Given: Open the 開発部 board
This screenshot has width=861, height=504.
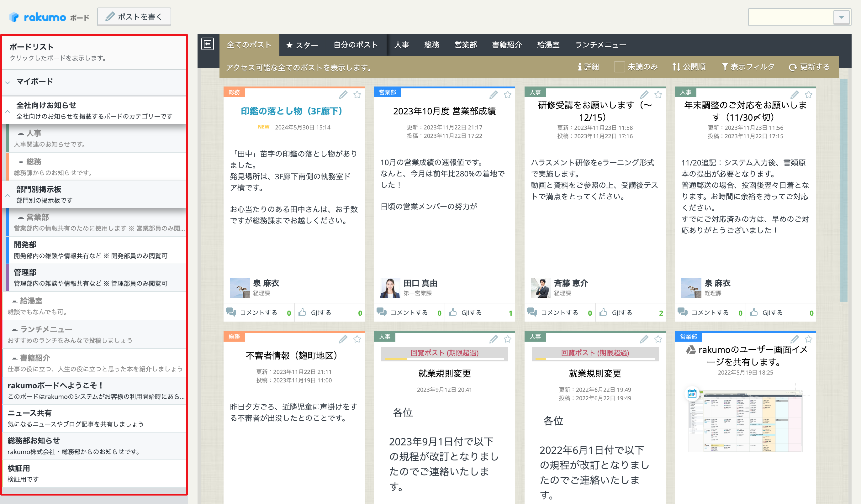Looking at the screenshot, I should coord(97,250).
